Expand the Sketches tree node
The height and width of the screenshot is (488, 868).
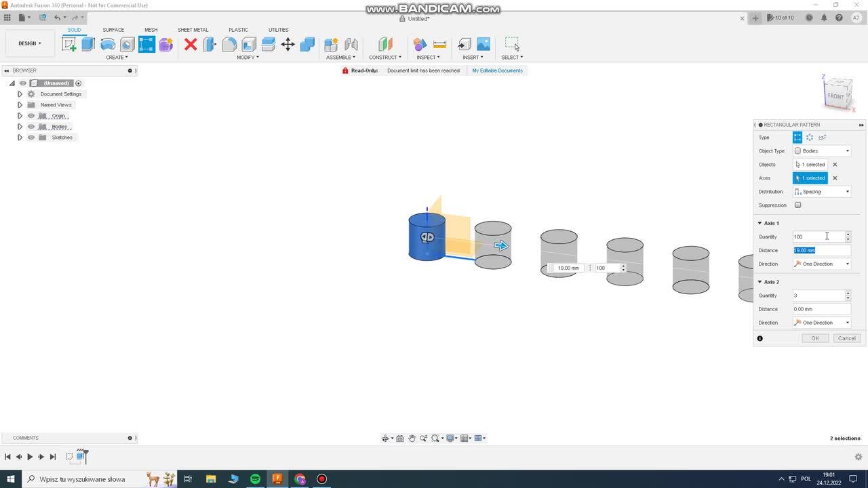20,138
